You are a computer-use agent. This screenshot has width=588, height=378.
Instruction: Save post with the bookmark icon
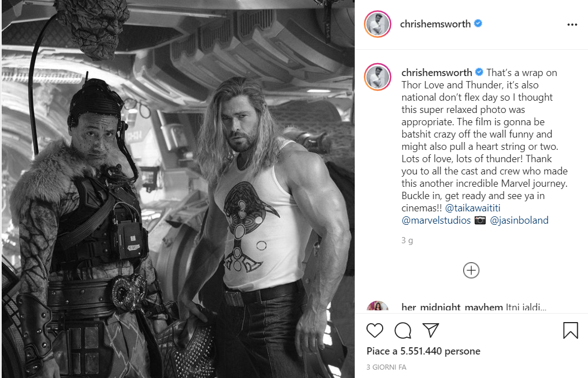tap(570, 330)
